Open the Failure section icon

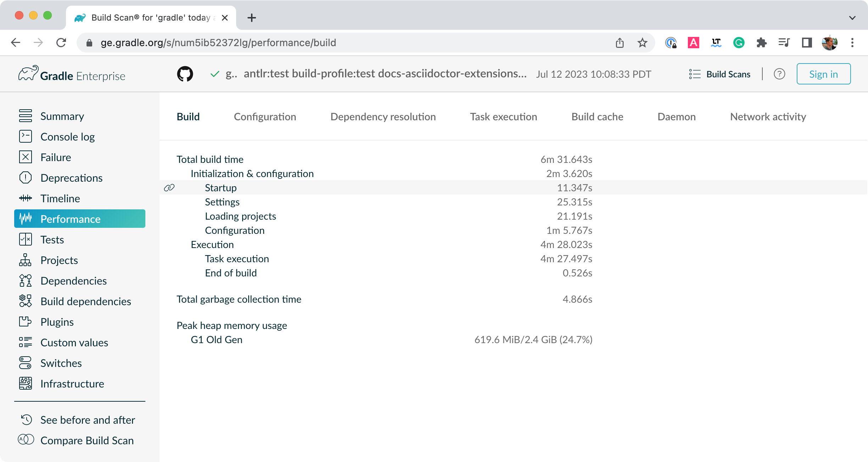click(25, 157)
